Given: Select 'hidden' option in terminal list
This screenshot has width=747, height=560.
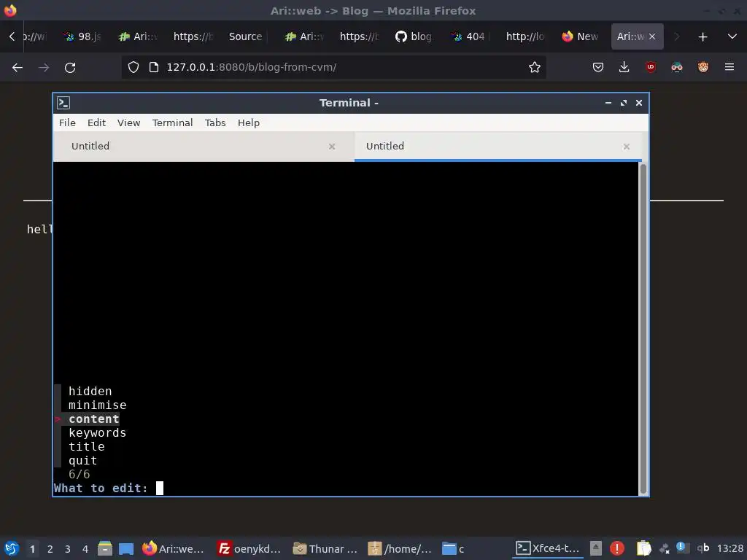Looking at the screenshot, I should [x=90, y=392].
